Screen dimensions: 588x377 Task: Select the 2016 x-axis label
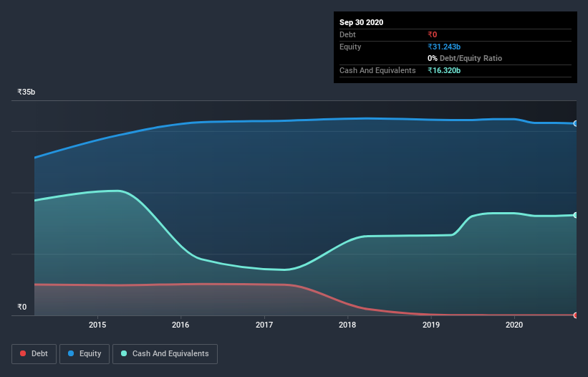point(180,325)
